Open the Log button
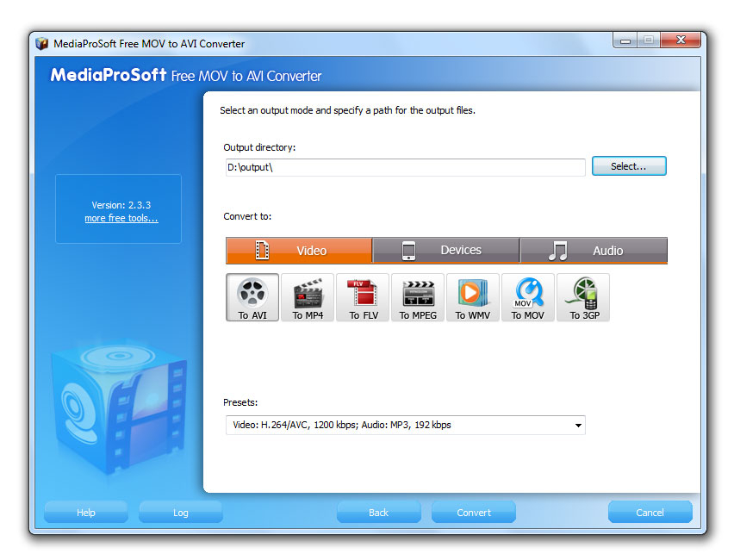The height and width of the screenshot is (560, 734). 181,513
